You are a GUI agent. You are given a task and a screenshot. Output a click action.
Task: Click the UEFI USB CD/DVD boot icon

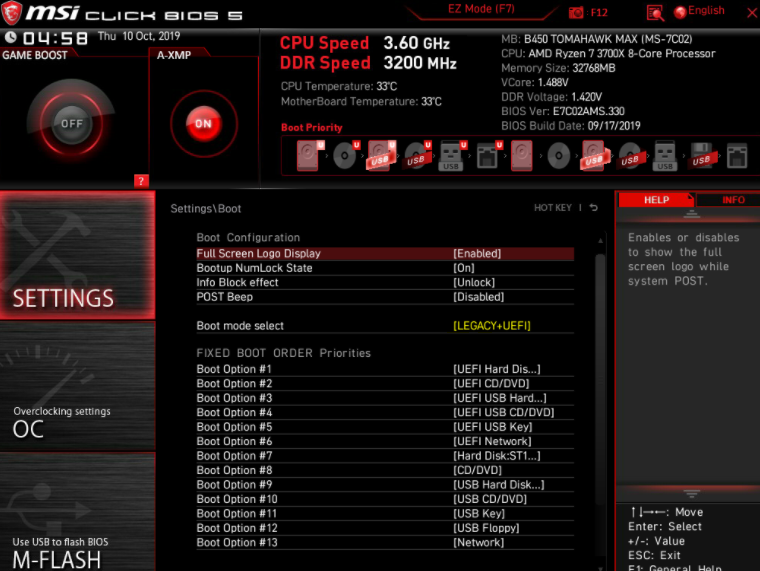(417, 156)
